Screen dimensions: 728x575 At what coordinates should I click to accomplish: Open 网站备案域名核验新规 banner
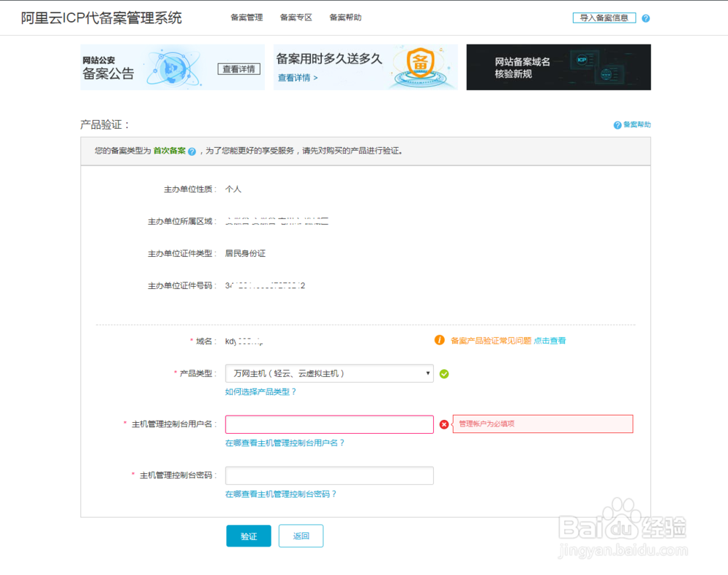(x=558, y=67)
